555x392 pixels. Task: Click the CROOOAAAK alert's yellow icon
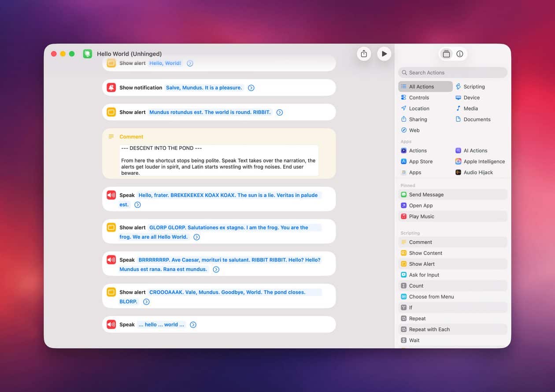pyautogui.click(x=111, y=292)
